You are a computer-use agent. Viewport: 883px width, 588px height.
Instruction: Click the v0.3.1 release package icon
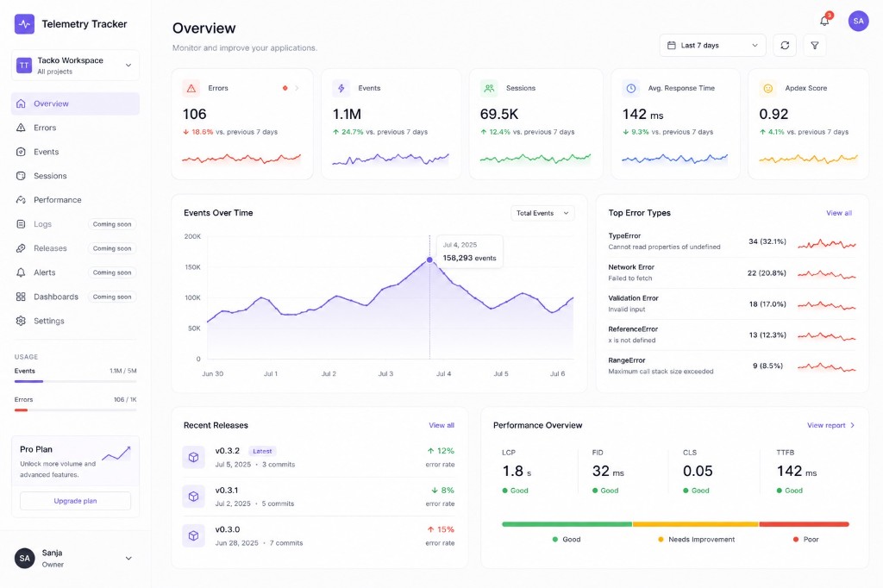tap(194, 497)
